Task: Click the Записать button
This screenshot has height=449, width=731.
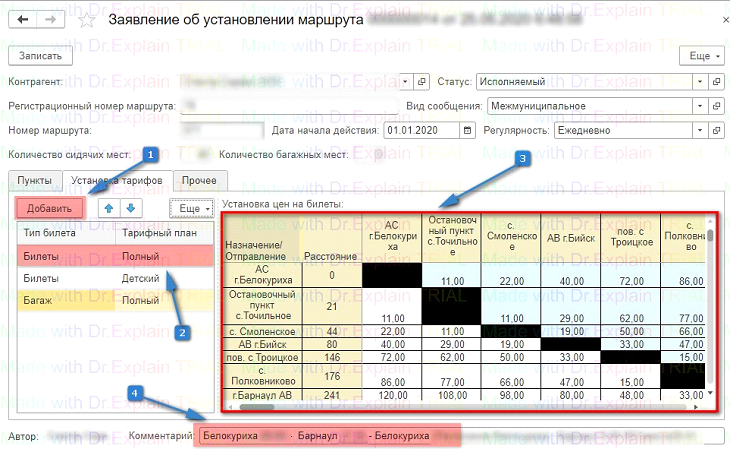Action: point(40,56)
